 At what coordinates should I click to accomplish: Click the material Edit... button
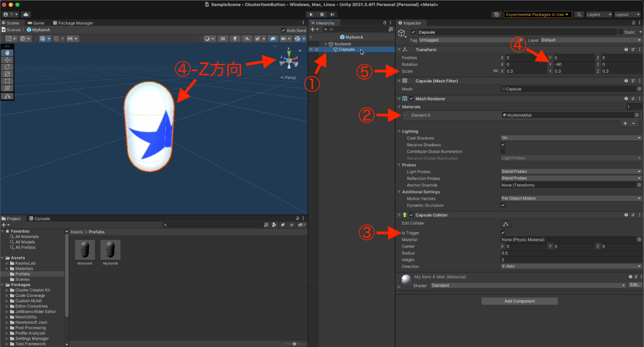635,285
